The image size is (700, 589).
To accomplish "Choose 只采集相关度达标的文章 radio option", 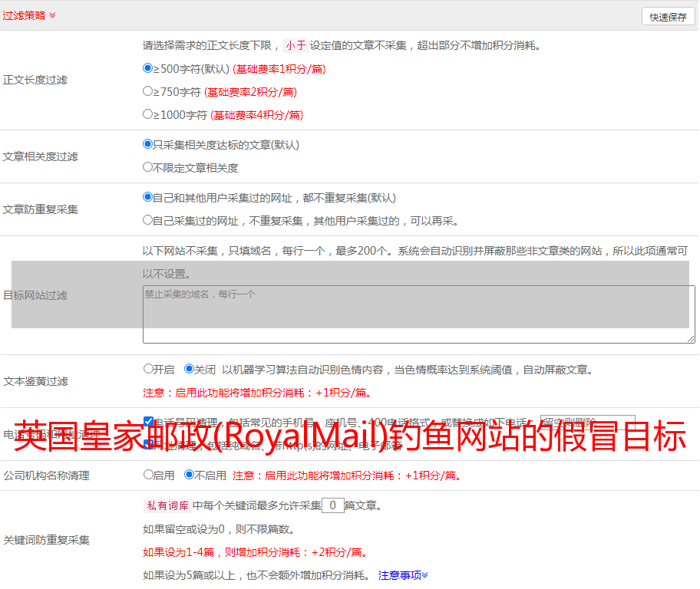I will tap(148, 143).
